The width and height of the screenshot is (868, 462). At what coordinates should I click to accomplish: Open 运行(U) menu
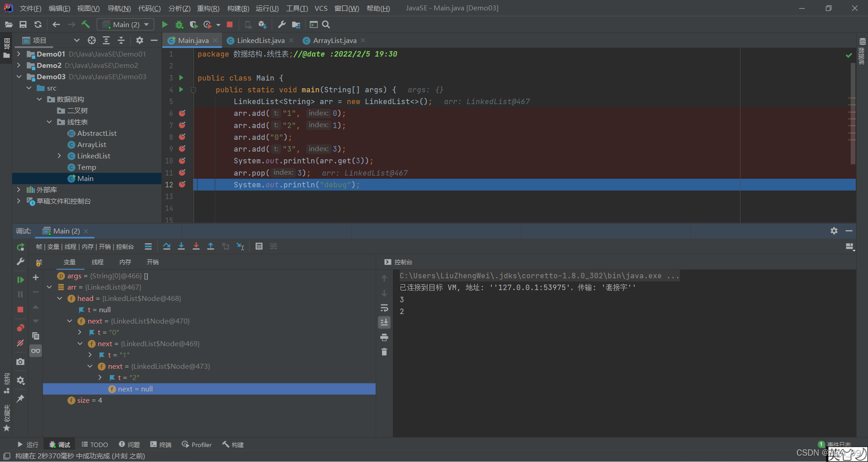tap(267, 8)
